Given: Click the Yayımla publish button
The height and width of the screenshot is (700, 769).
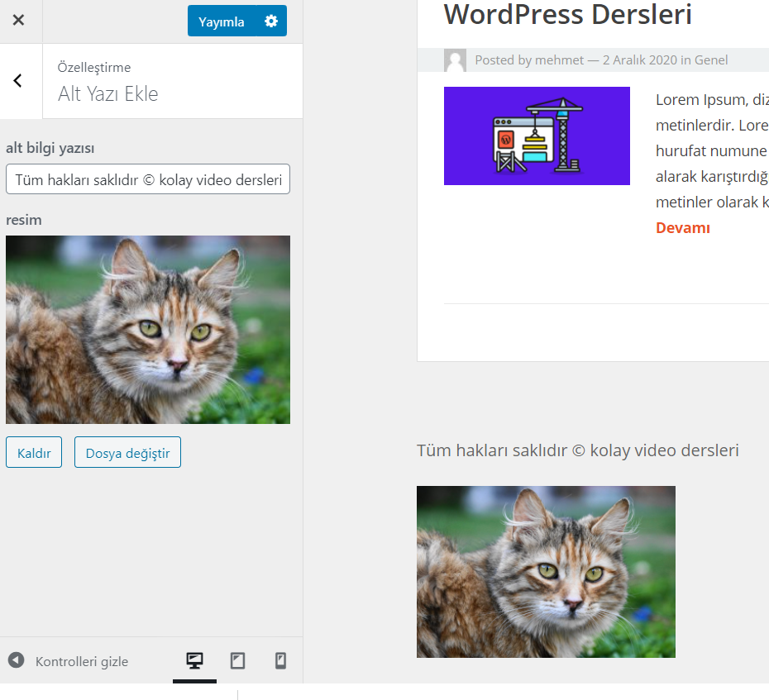Looking at the screenshot, I should coord(222,21).
